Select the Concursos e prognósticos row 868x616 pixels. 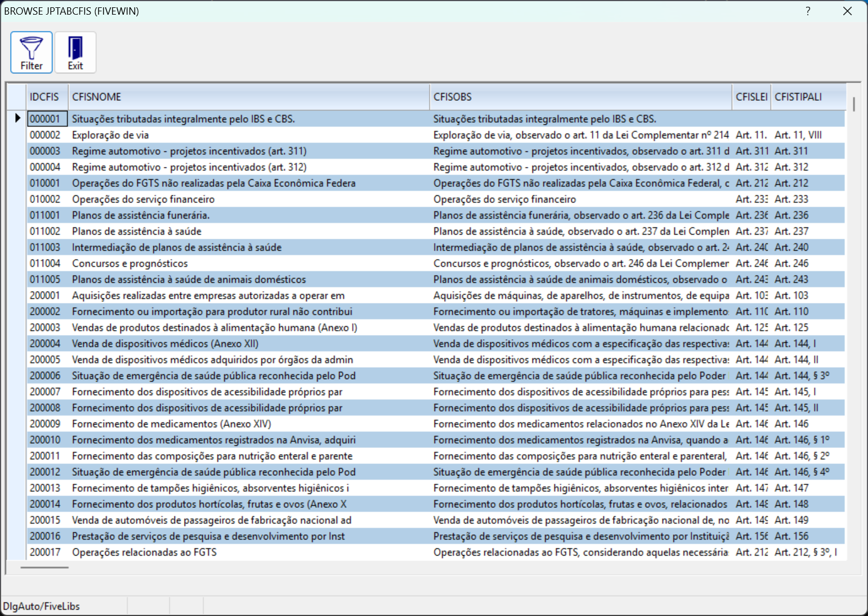[x=130, y=264]
